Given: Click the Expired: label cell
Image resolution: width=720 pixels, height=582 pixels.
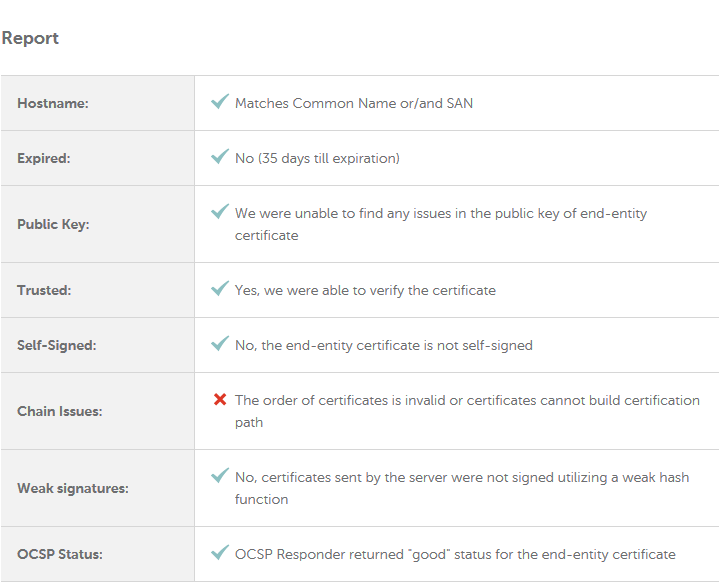Looking at the screenshot, I should [x=98, y=158].
